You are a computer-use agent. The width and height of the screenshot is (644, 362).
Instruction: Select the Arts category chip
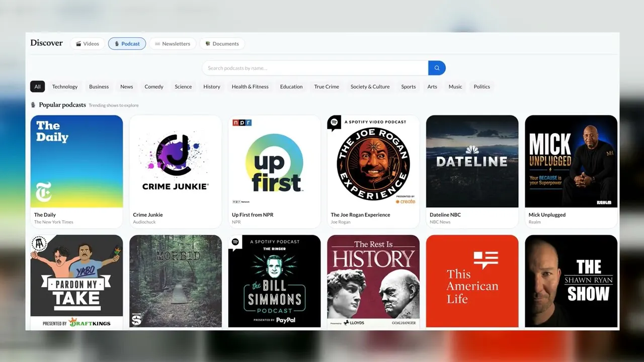click(x=432, y=86)
